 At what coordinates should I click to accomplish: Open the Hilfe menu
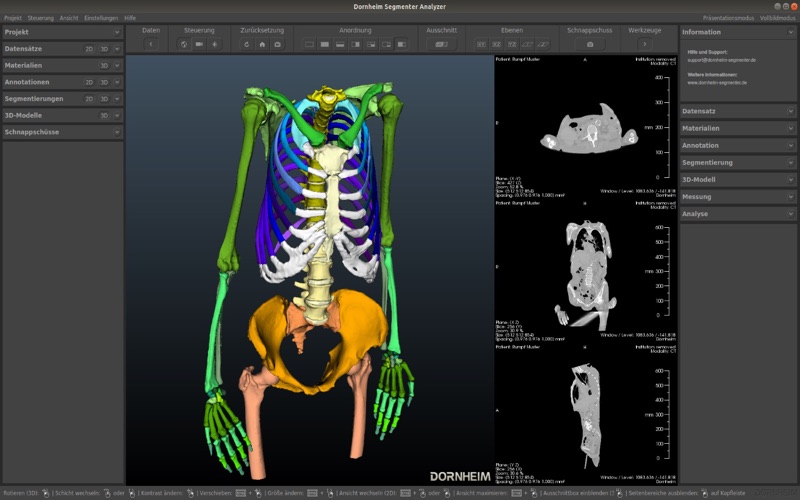[130, 18]
